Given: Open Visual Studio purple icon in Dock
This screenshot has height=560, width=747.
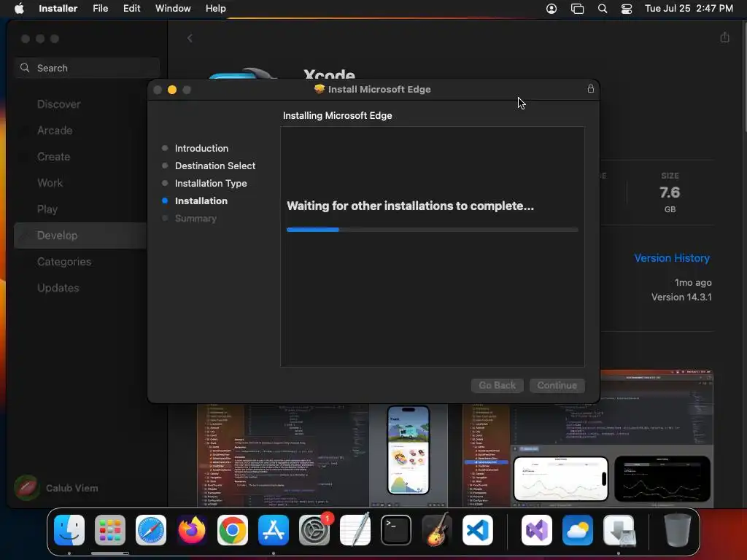Looking at the screenshot, I should [x=537, y=530].
